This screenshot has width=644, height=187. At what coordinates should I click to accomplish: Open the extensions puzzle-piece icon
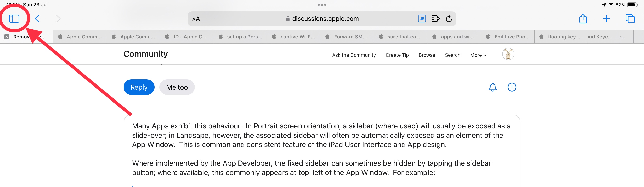pos(435,18)
